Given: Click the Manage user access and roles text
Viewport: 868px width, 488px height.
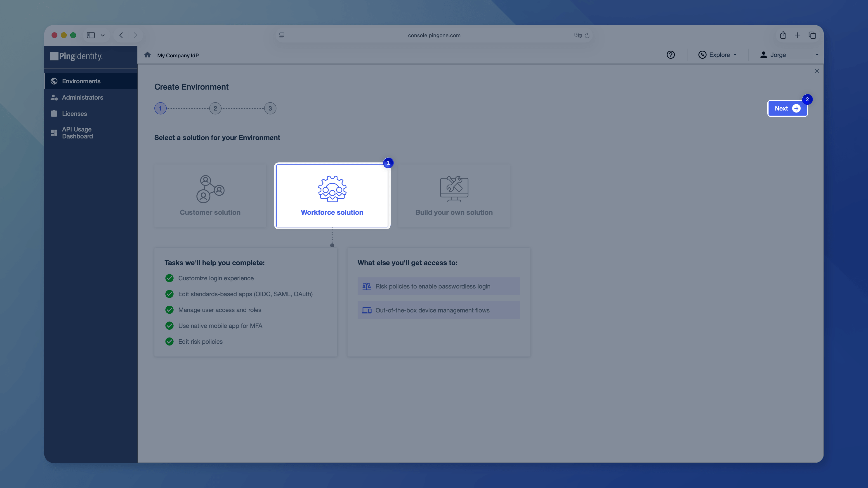Looking at the screenshot, I should point(220,310).
